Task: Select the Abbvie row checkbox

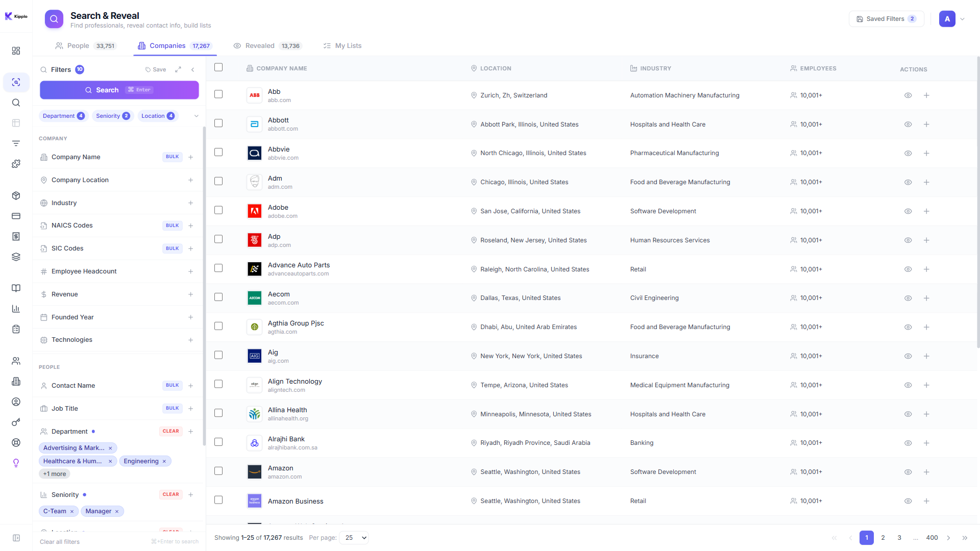Action: point(218,152)
